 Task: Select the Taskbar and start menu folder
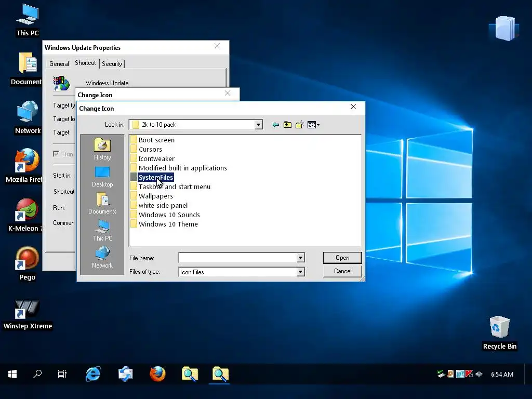[x=170, y=187]
